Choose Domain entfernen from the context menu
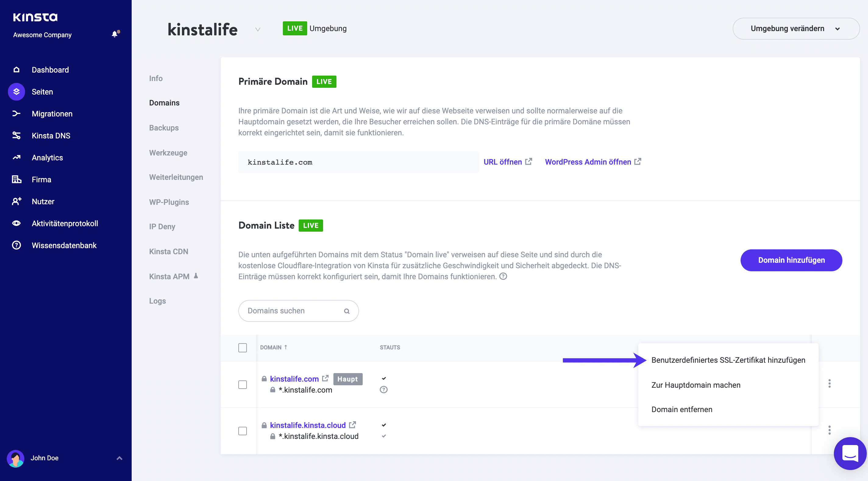 [x=682, y=410]
